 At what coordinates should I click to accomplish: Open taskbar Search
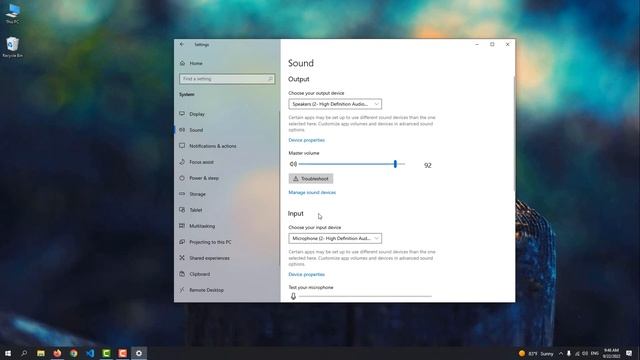click(24, 353)
